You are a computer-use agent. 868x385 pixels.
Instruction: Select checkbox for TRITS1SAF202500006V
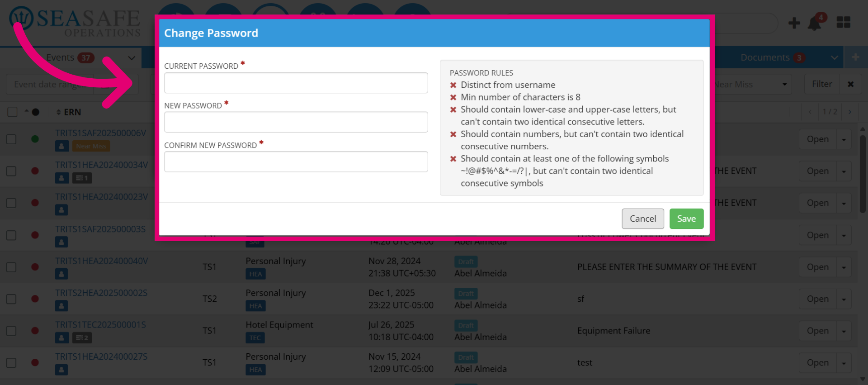pyautogui.click(x=11, y=139)
